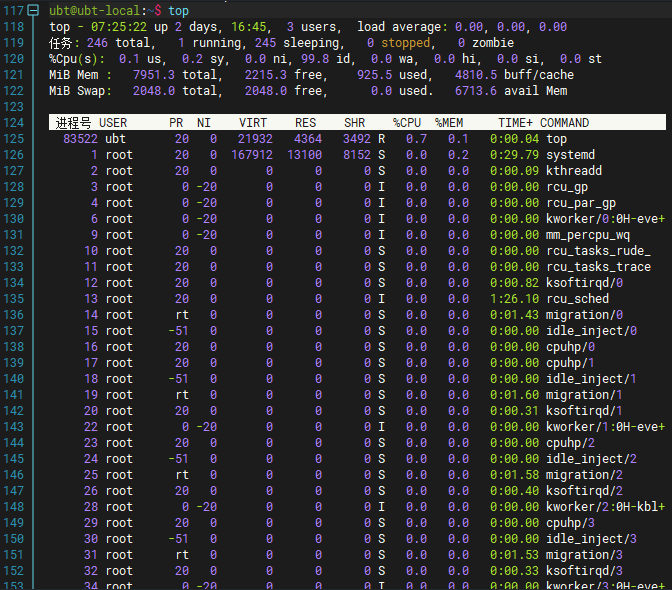Viewport: 672px width, 590px height.
Task: Click VIRT value 167912 for systemd
Action: point(252,155)
